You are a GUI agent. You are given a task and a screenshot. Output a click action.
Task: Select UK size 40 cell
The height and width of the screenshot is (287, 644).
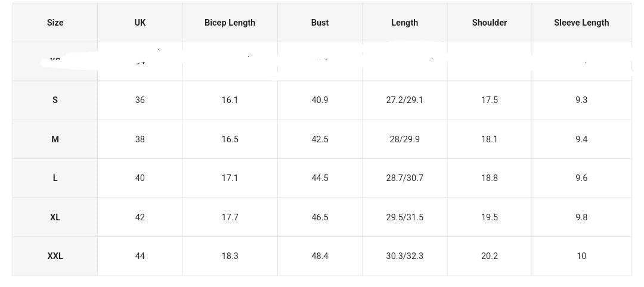pos(140,178)
